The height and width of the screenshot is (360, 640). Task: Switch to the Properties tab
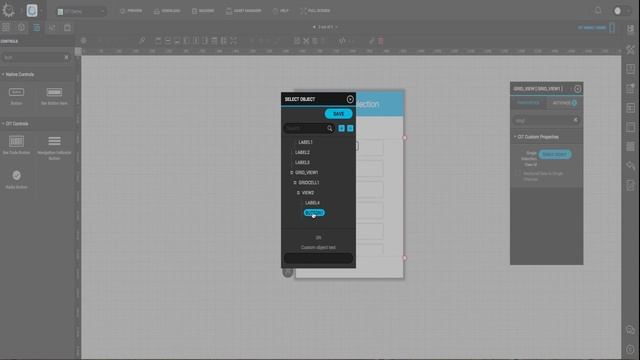pyautogui.click(x=528, y=103)
